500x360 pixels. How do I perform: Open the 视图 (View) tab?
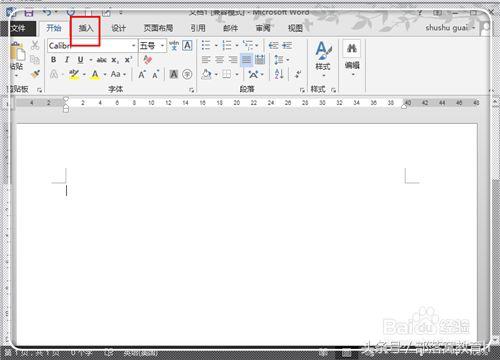pos(295,29)
